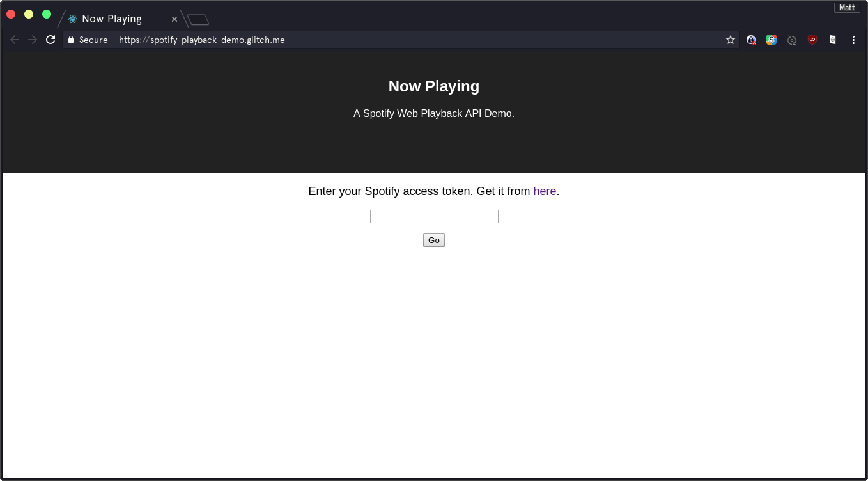This screenshot has width=868, height=481.
Task: Click the here hyperlink for a Spotify token
Action: point(545,191)
